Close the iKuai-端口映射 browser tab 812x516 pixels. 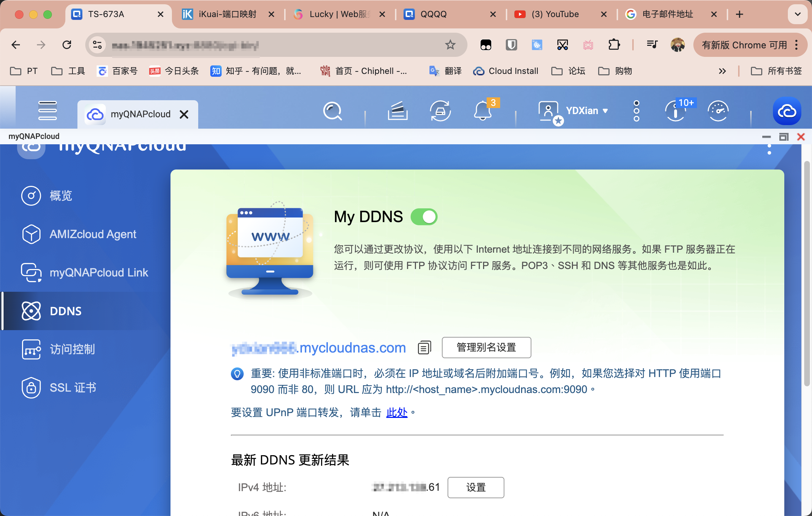click(x=271, y=14)
